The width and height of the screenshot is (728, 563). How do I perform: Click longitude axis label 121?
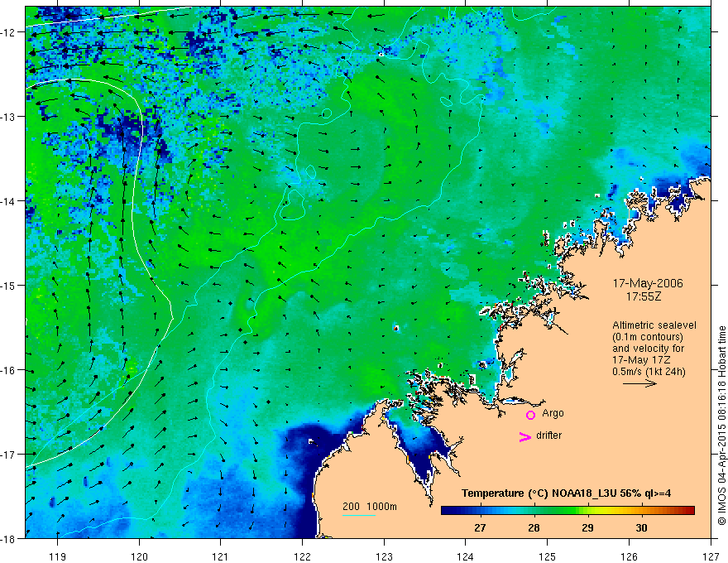[x=221, y=556]
